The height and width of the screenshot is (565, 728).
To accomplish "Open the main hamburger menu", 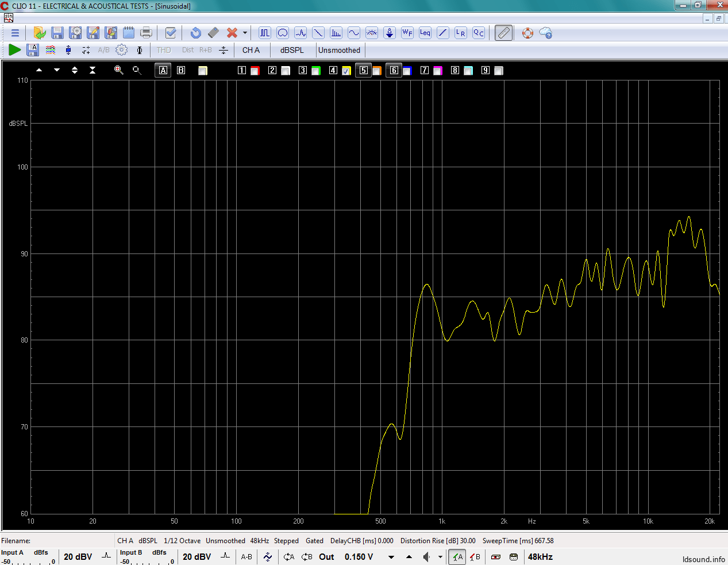I will click(15, 33).
